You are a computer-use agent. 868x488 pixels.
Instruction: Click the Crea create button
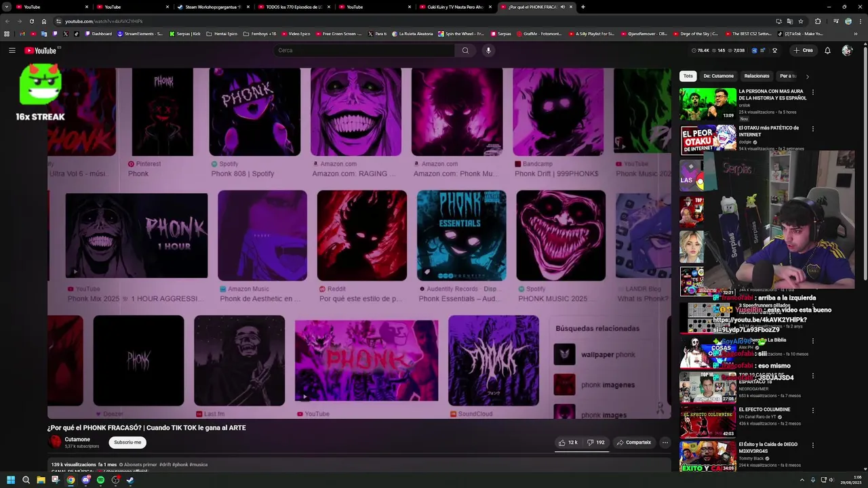[803, 50]
